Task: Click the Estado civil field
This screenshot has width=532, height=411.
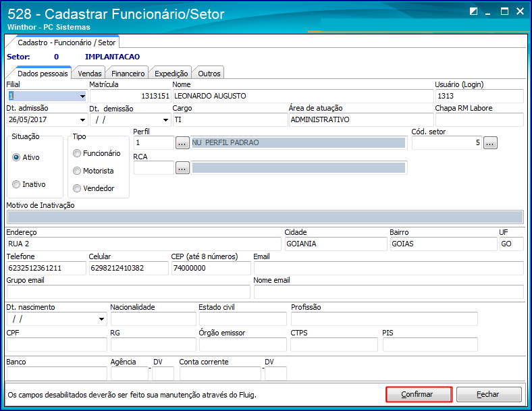Action: (x=243, y=319)
